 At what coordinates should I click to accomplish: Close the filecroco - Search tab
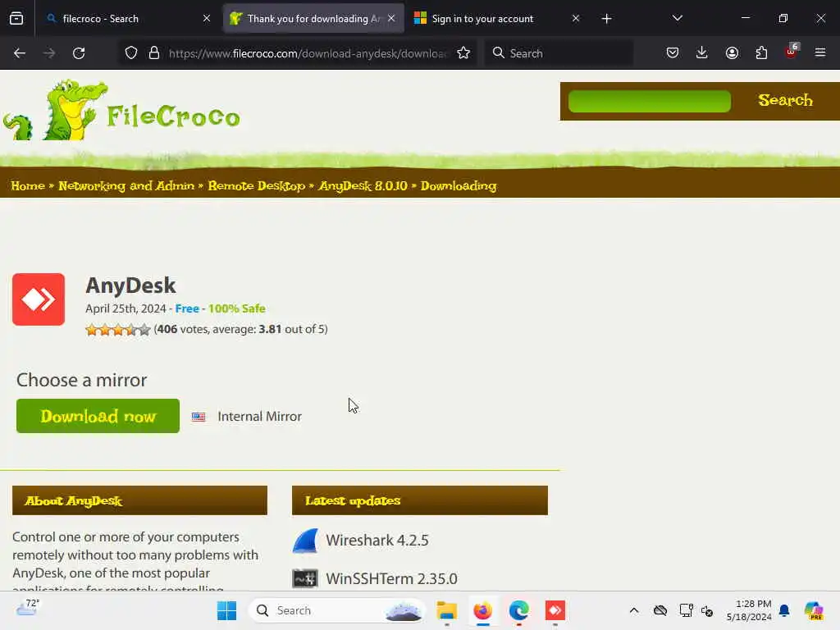click(x=207, y=19)
